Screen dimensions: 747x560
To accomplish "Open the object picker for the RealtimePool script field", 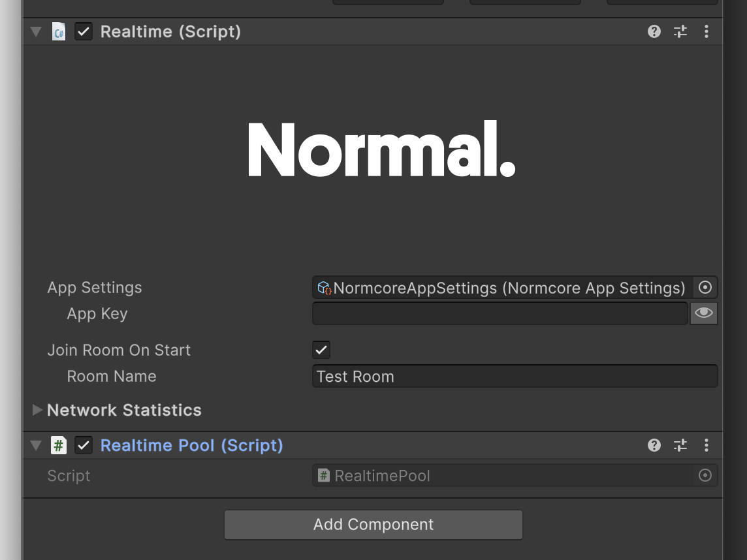I will pyautogui.click(x=705, y=475).
